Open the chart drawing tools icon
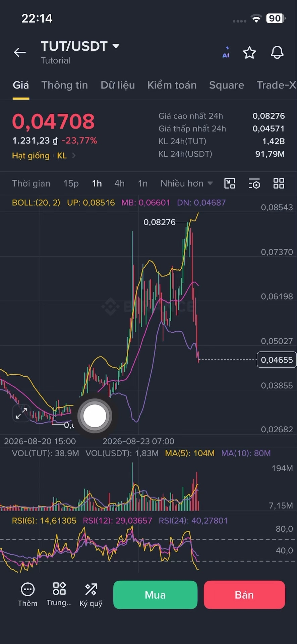Viewport: 297px width, 644px height. tap(230, 183)
